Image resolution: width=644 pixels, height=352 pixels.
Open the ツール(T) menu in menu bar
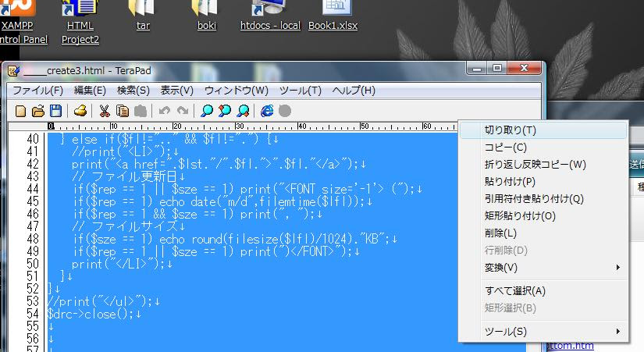pyautogui.click(x=301, y=91)
